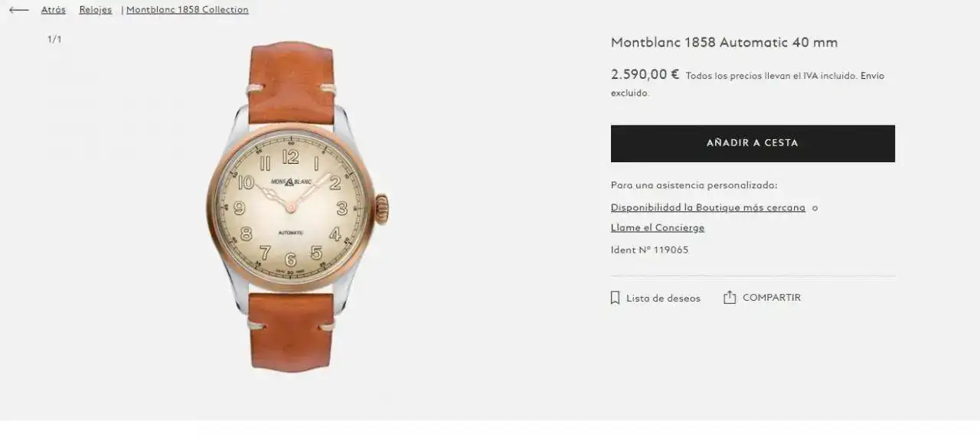Open the Relojes breadcrumb
Screen dimensions: 980x437
(x=96, y=10)
